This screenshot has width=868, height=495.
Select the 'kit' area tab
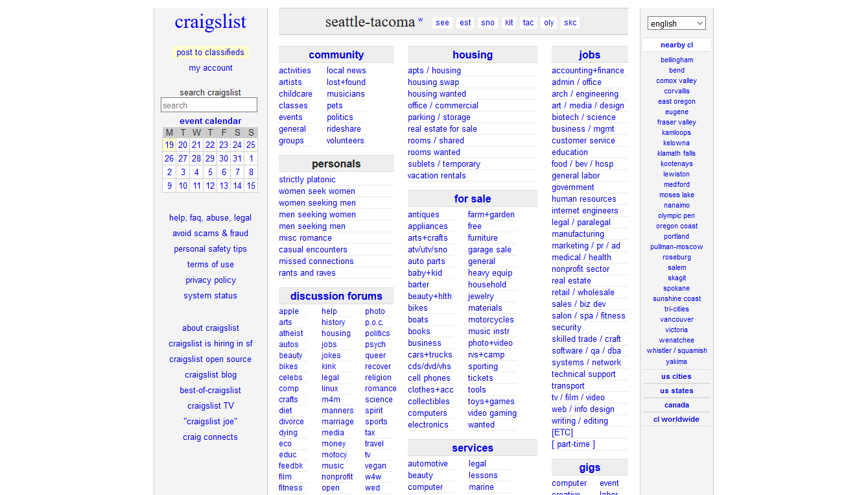509,23
